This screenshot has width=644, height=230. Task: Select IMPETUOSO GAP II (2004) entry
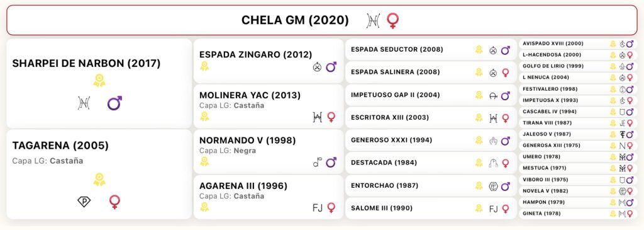click(431, 95)
